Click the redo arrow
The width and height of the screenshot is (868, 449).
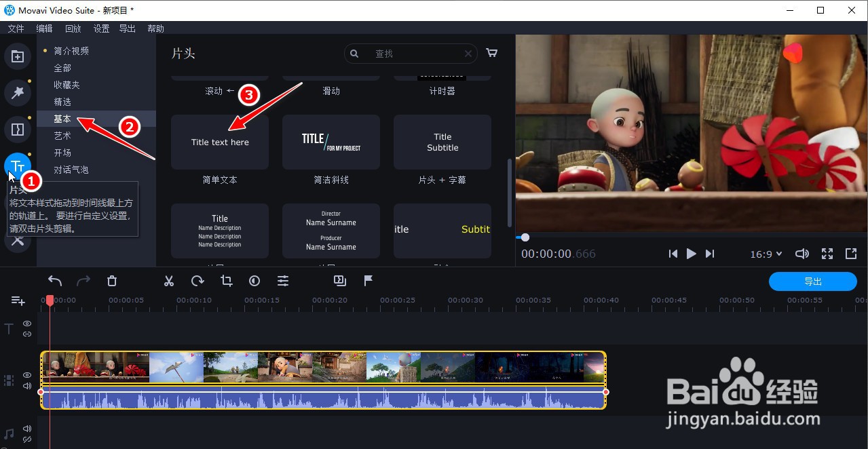[83, 281]
